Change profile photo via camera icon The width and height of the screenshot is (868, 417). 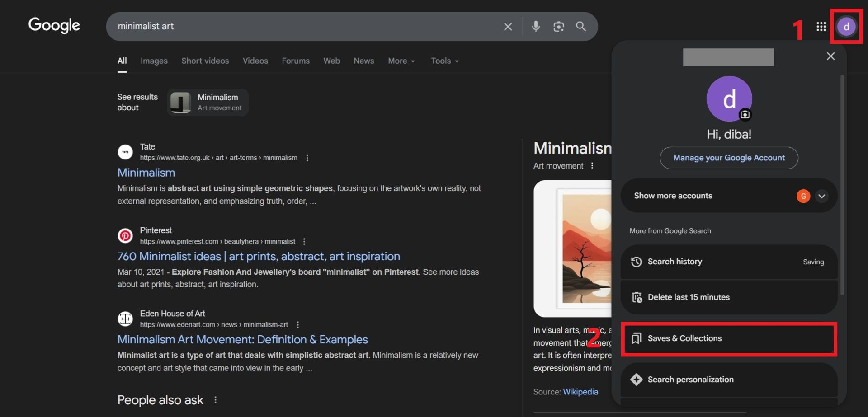pyautogui.click(x=745, y=115)
